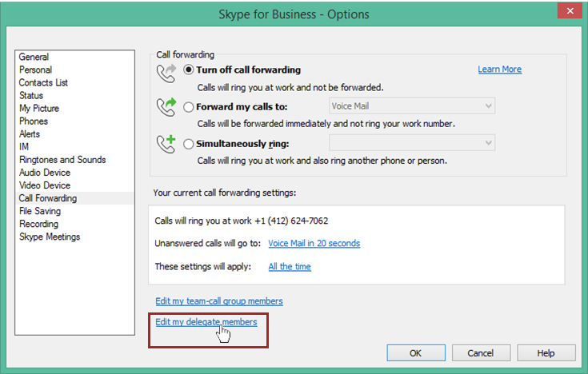Image resolution: width=588 pixels, height=374 pixels.
Task: Click the green arrow phone icon beside Forward my calls
Action: coord(166,107)
